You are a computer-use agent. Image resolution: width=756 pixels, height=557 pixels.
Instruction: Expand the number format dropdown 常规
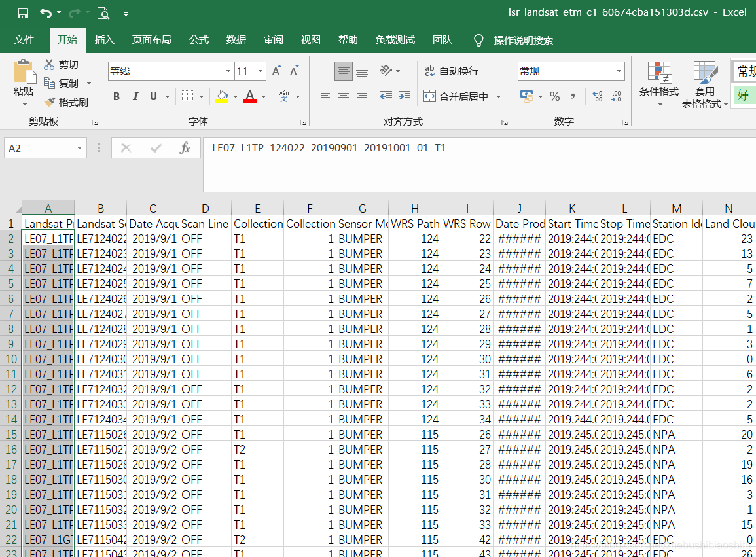(x=619, y=71)
